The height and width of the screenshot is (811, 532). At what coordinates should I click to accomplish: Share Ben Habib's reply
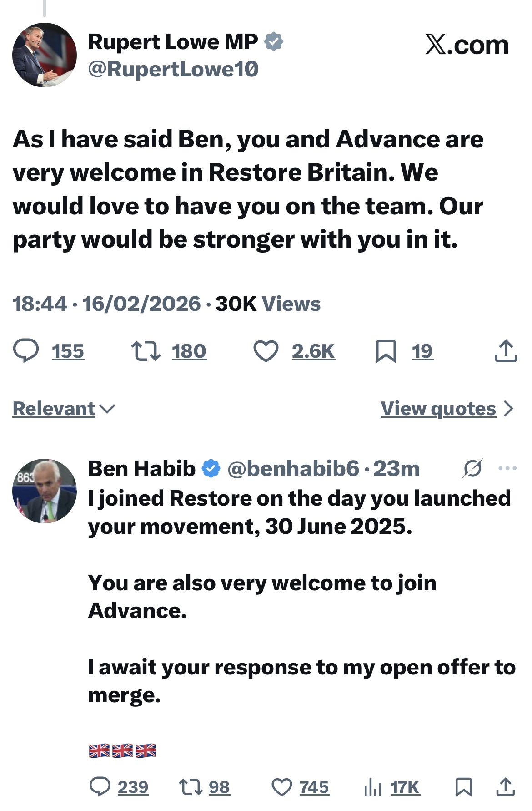coord(505,787)
